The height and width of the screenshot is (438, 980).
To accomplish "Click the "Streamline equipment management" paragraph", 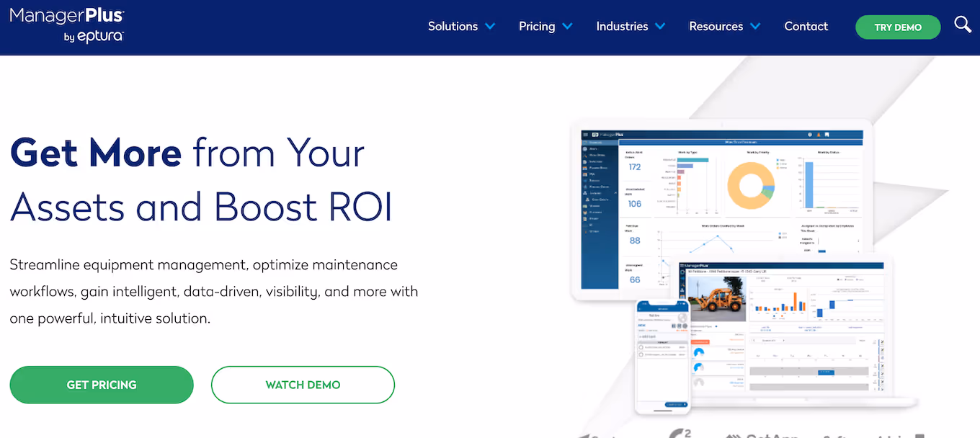I will [214, 291].
